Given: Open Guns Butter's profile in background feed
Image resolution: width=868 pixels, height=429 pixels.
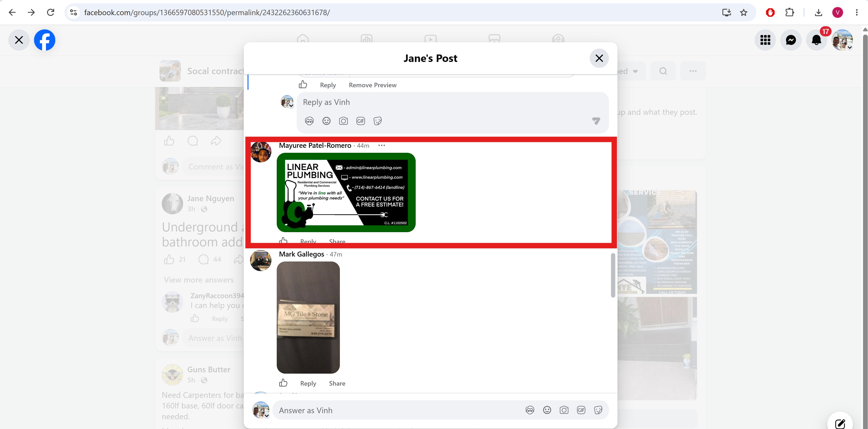Looking at the screenshot, I should [209, 370].
